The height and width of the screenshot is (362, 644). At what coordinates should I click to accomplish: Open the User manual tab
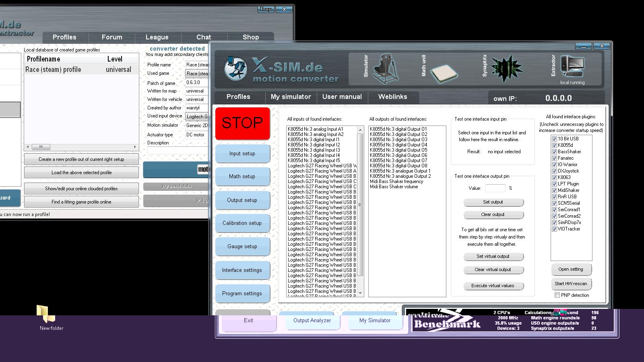click(342, 97)
